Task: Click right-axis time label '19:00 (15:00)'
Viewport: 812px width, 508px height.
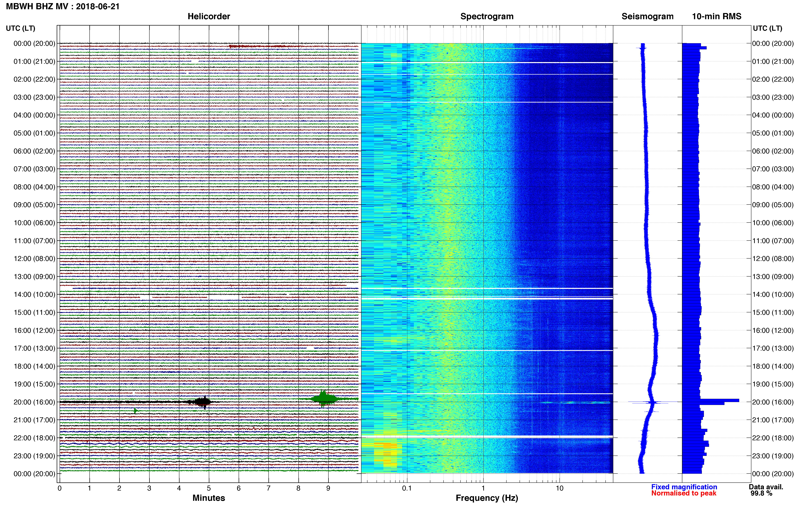Action: [773, 384]
